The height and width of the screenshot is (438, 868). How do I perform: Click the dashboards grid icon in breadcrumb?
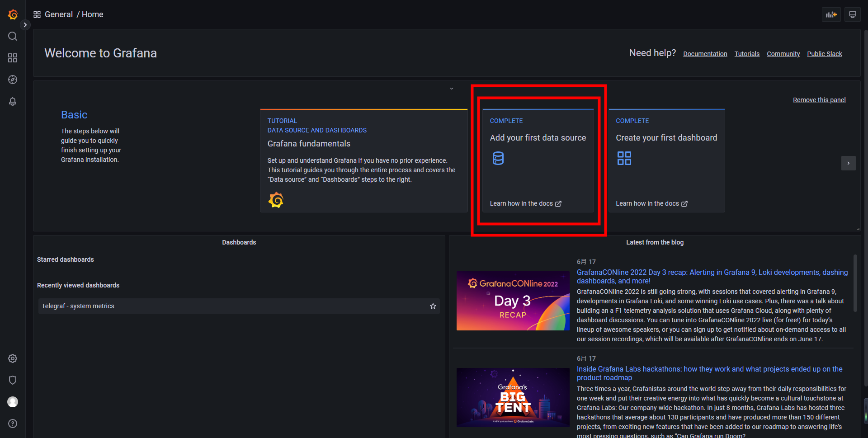[x=37, y=14]
